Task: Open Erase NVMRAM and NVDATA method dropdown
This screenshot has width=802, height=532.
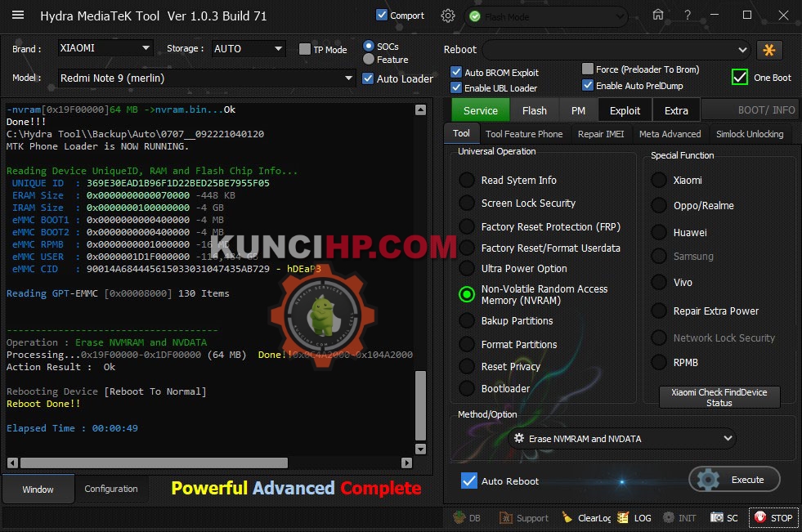Action: 622,439
